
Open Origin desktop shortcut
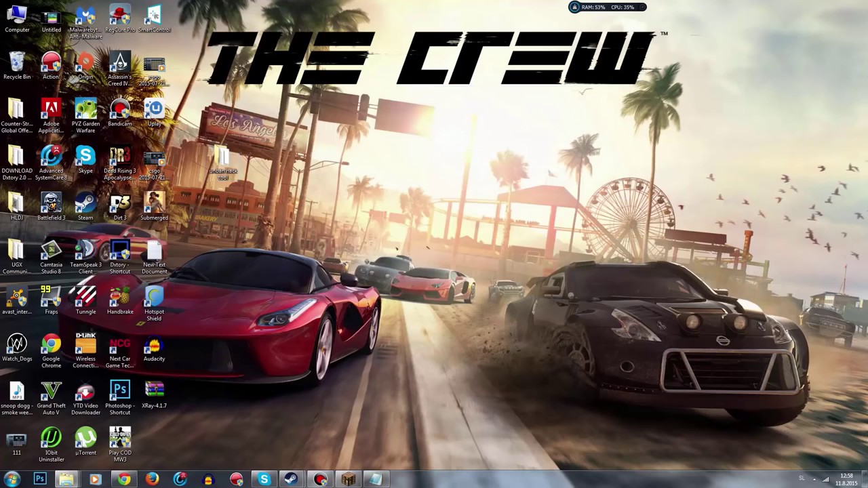point(85,66)
